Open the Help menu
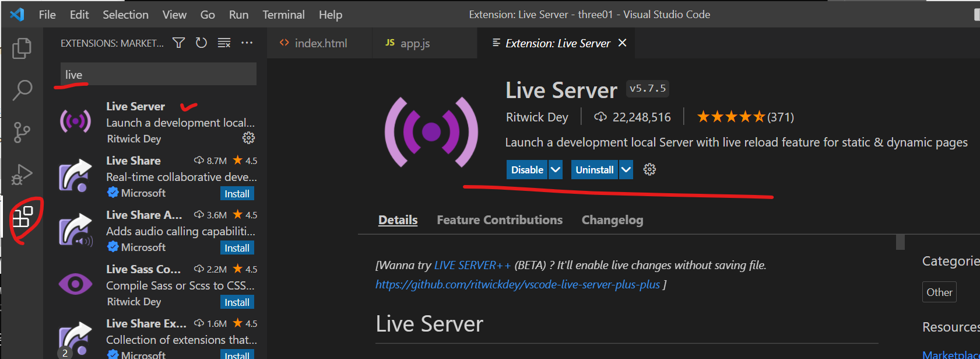Image resolution: width=980 pixels, height=359 pixels. pyautogui.click(x=331, y=15)
